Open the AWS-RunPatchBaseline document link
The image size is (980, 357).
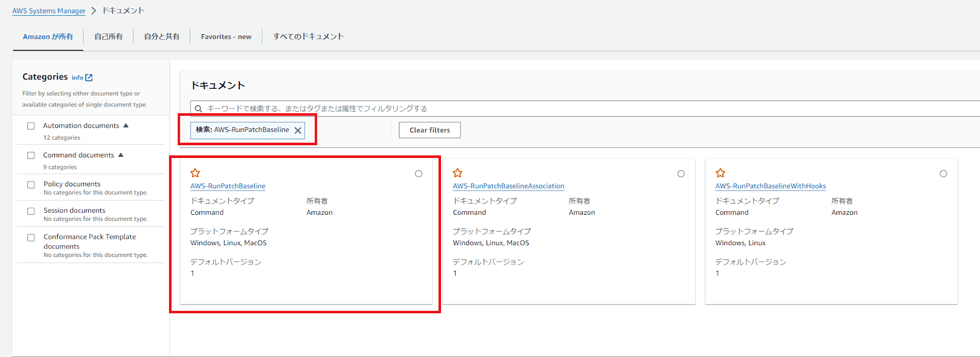click(x=228, y=186)
